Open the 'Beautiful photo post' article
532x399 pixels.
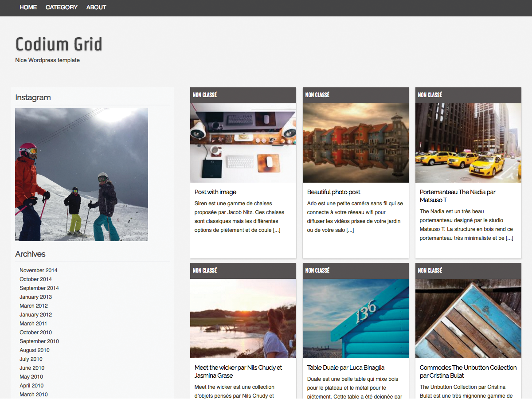click(x=333, y=192)
